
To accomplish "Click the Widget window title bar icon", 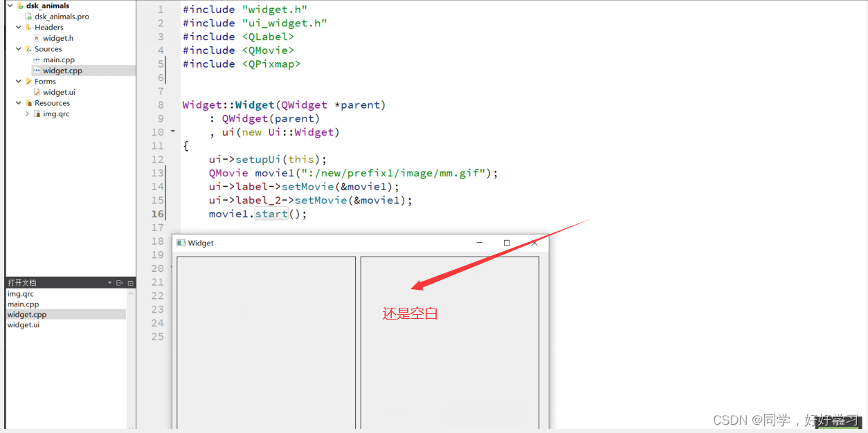I will (x=181, y=243).
